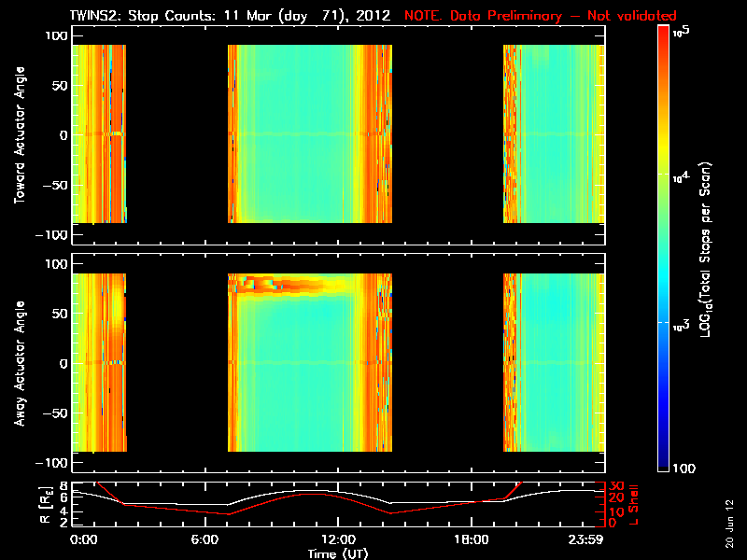Click the '18:00' time axis label
747x560 pixels.
[x=472, y=540]
